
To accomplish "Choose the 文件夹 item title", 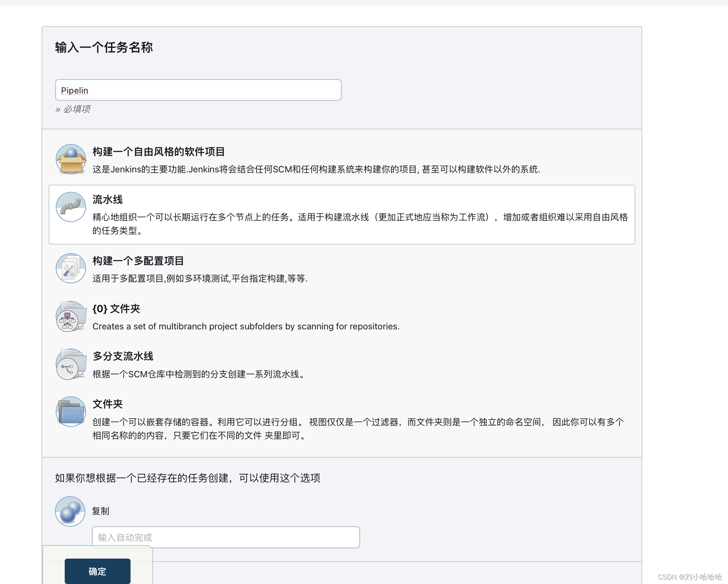I will pyautogui.click(x=108, y=404).
